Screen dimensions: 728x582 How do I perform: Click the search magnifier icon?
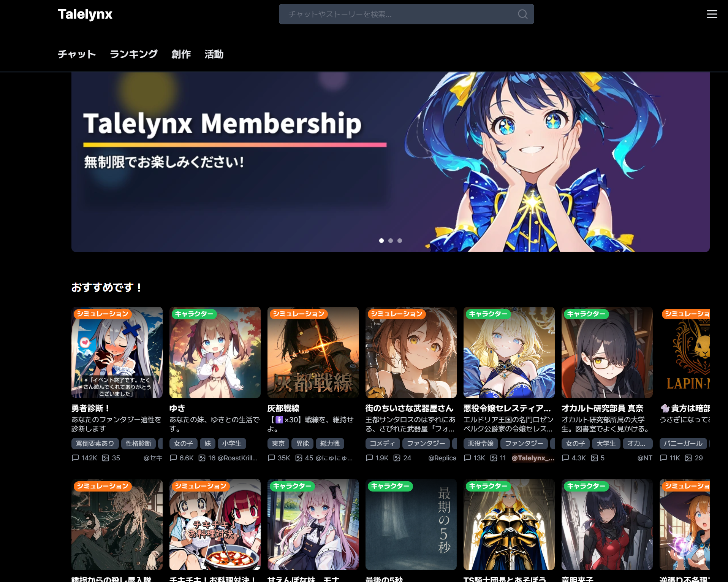click(522, 14)
